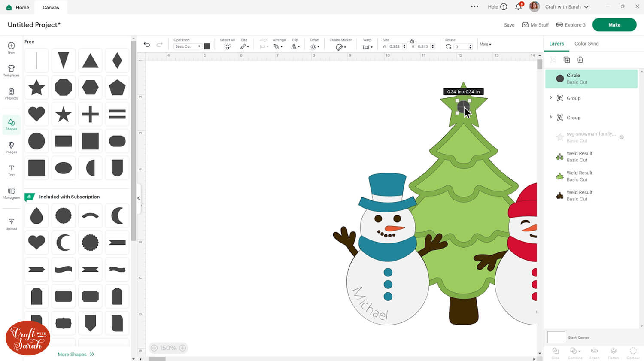Select the Text tool
The image size is (644, 361).
coord(11,170)
